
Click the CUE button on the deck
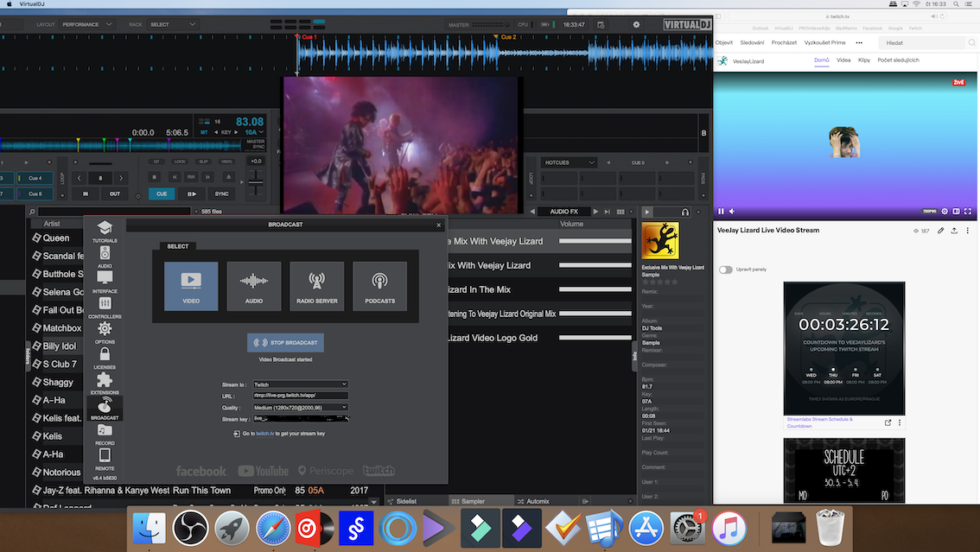[162, 194]
